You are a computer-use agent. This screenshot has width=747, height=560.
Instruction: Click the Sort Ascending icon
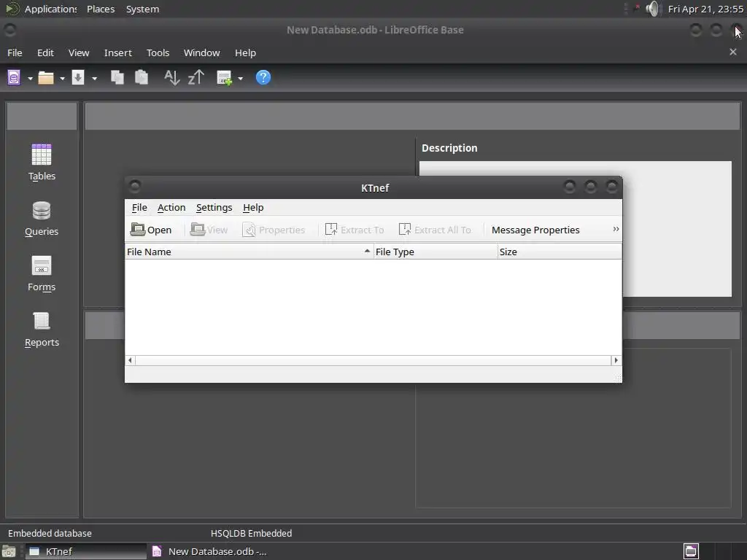(171, 77)
